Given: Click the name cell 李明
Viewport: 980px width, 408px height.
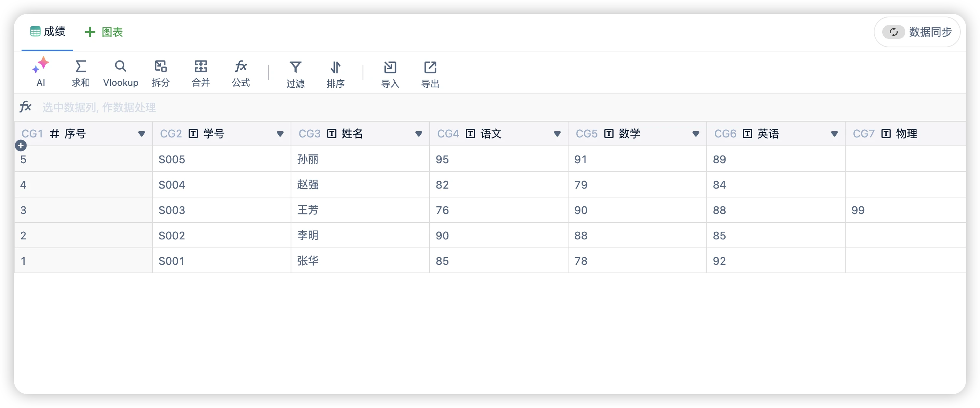Looking at the screenshot, I should coord(360,236).
